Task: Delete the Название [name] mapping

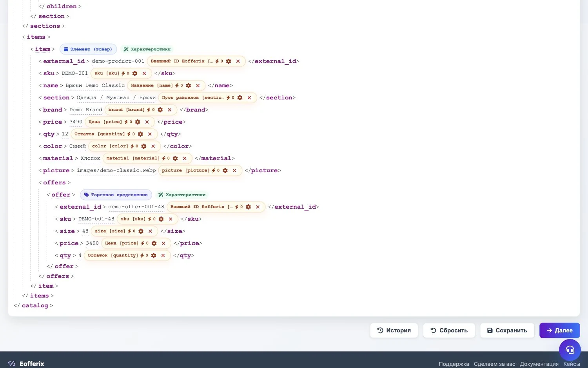Action: (x=198, y=86)
